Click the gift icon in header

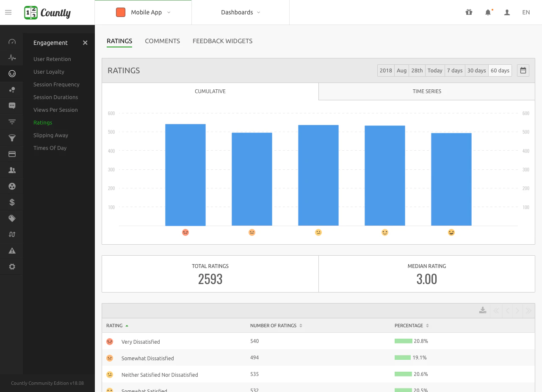[x=469, y=12]
